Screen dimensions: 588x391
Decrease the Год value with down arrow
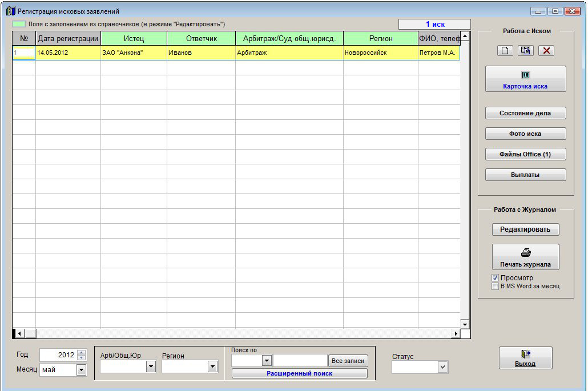82,358
